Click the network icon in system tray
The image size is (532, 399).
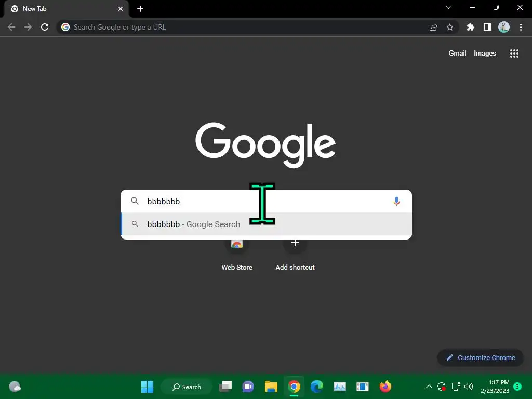point(456,387)
